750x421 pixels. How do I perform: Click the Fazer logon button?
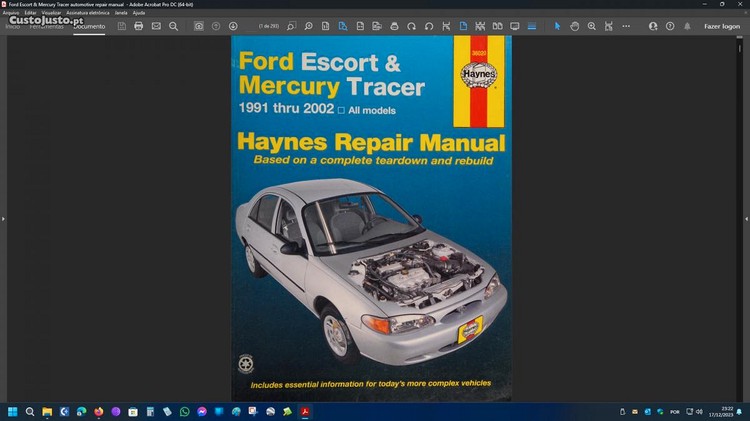click(x=722, y=26)
